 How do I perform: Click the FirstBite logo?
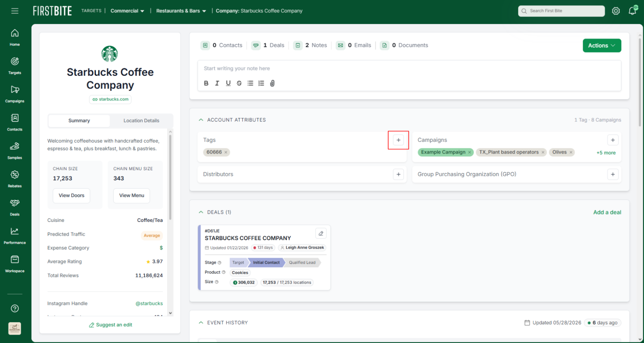(52, 11)
